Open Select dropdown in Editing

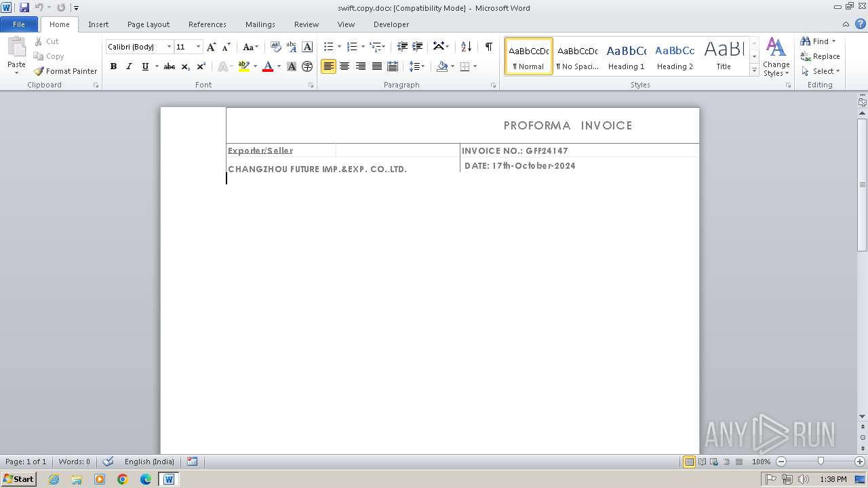[821, 71]
